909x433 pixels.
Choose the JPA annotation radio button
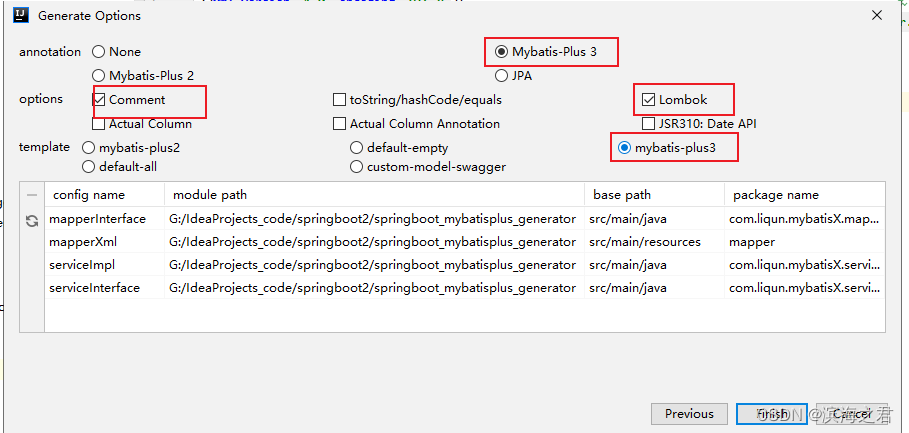[501, 76]
